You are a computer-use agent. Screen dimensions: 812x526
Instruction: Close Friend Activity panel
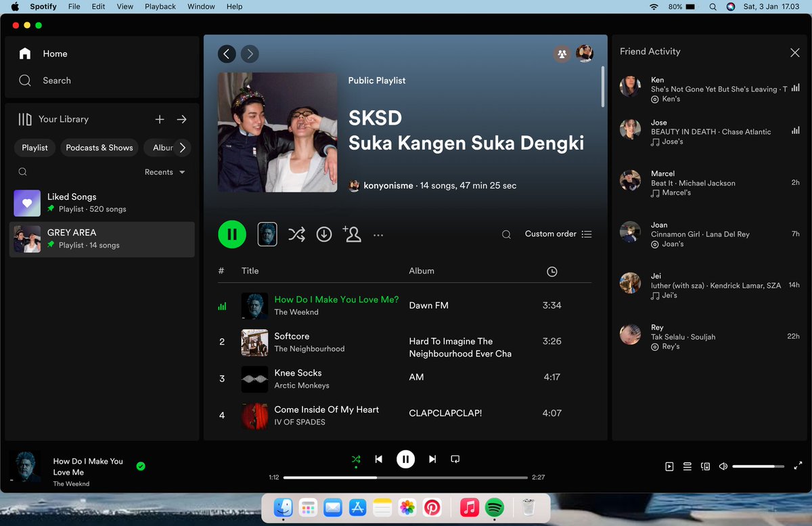click(795, 52)
